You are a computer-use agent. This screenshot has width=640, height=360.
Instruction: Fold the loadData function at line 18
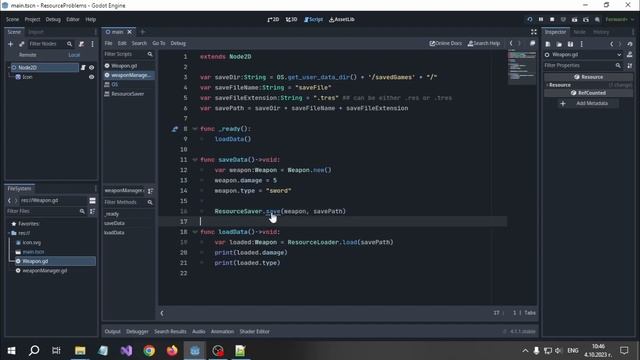[195, 232]
